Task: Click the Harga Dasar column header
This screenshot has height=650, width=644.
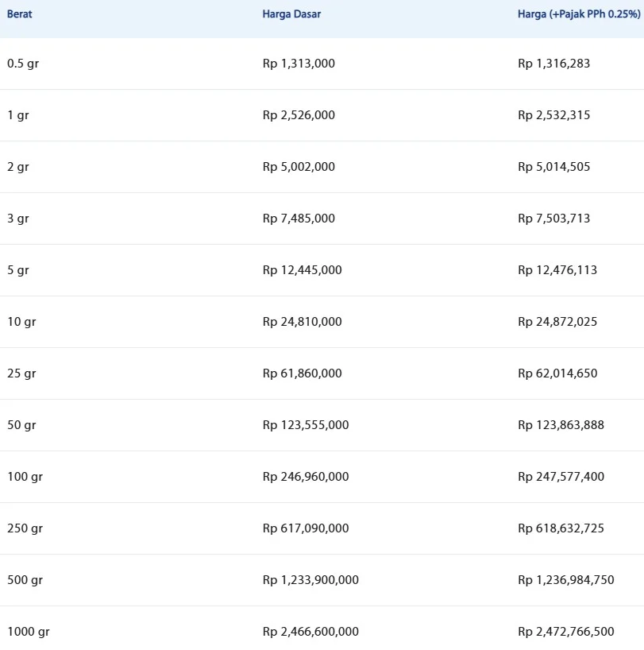Action: pos(291,14)
